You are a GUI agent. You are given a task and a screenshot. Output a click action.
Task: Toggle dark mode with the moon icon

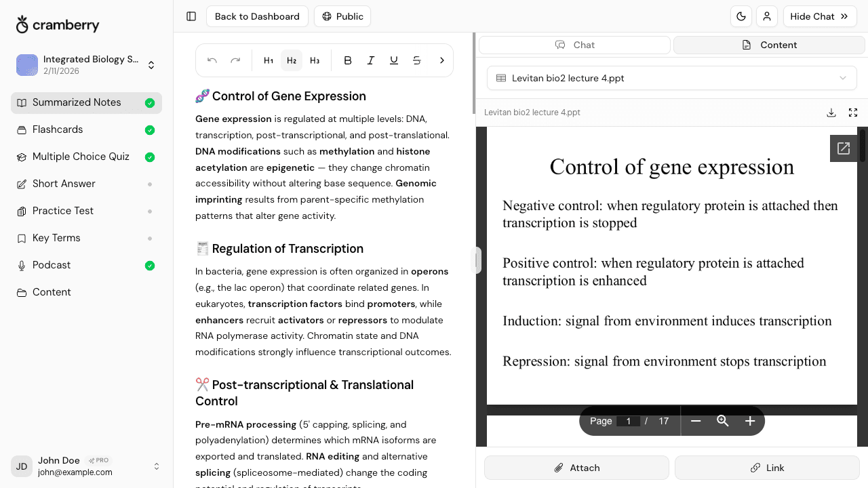point(741,16)
